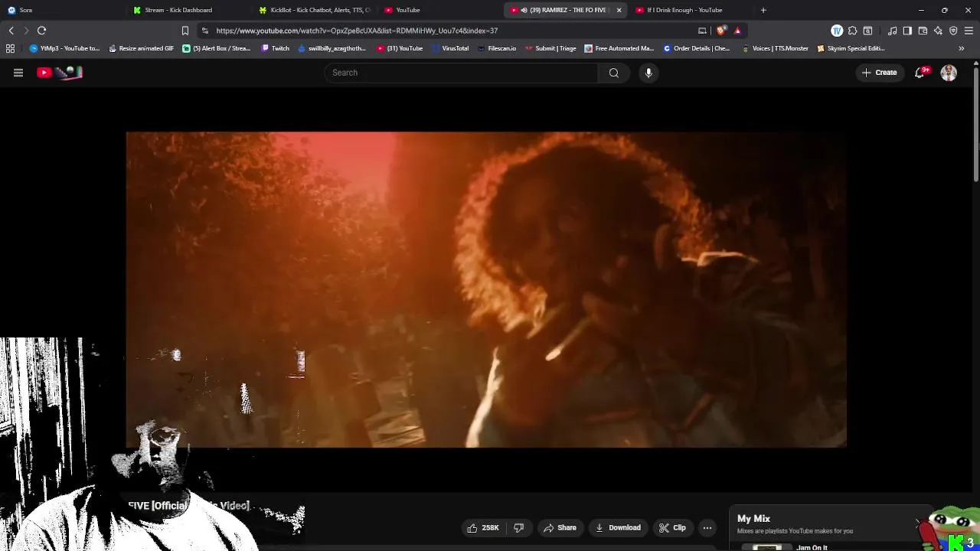The width and height of the screenshot is (980, 551).
Task: Click the My Mix playlist title
Action: tap(753, 519)
